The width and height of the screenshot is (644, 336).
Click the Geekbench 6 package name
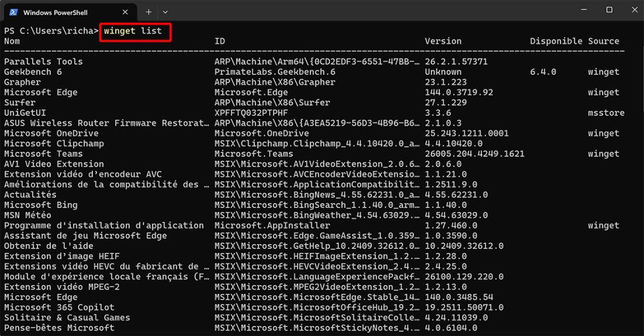[33, 72]
